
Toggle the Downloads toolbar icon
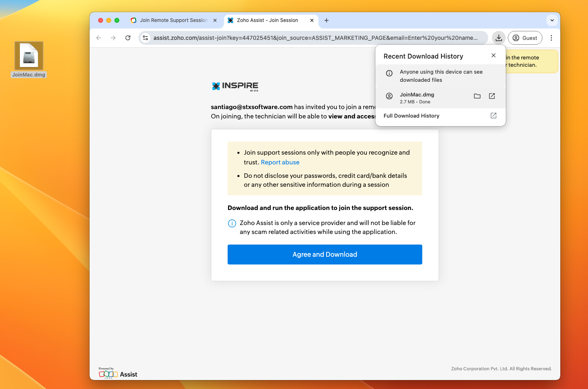tap(499, 38)
